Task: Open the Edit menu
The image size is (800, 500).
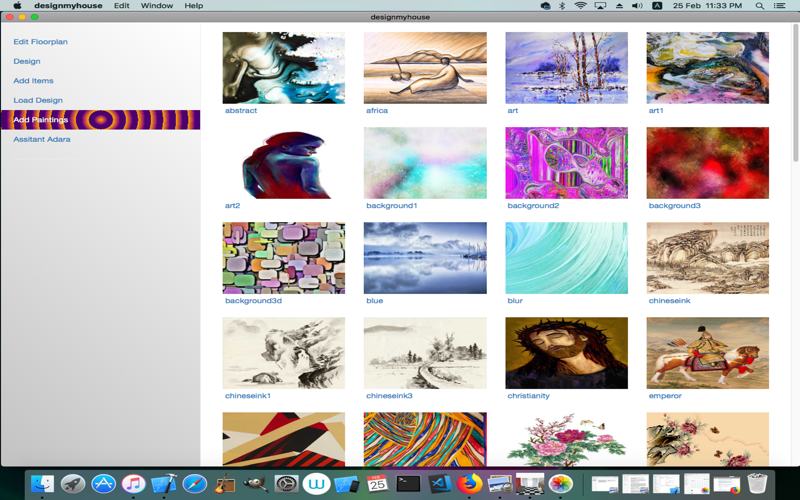Action: point(121,6)
